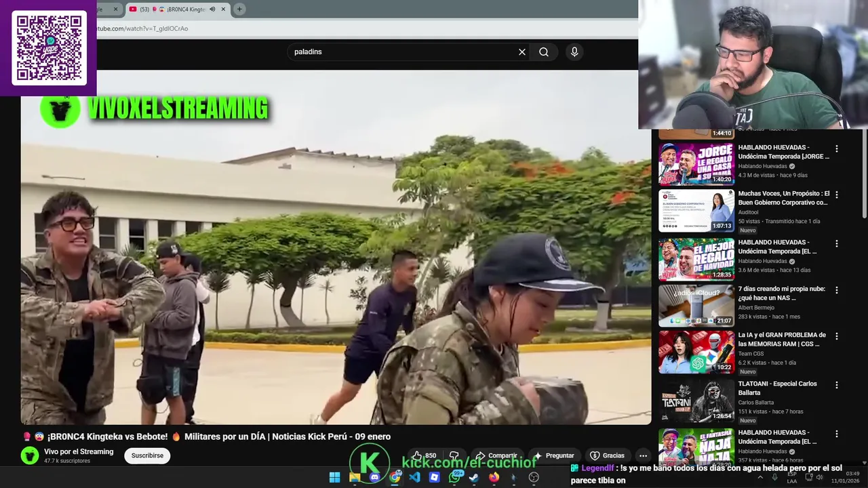This screenshot has height=488, width=868.
Task: Open the volume control tray icon
Action: pyautogui.click(x=819, y=477)
